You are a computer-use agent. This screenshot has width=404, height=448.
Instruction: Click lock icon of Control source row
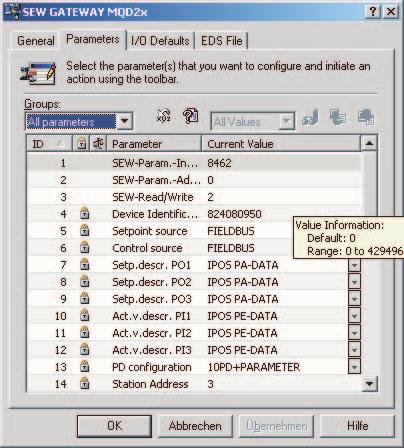[85, 247]
